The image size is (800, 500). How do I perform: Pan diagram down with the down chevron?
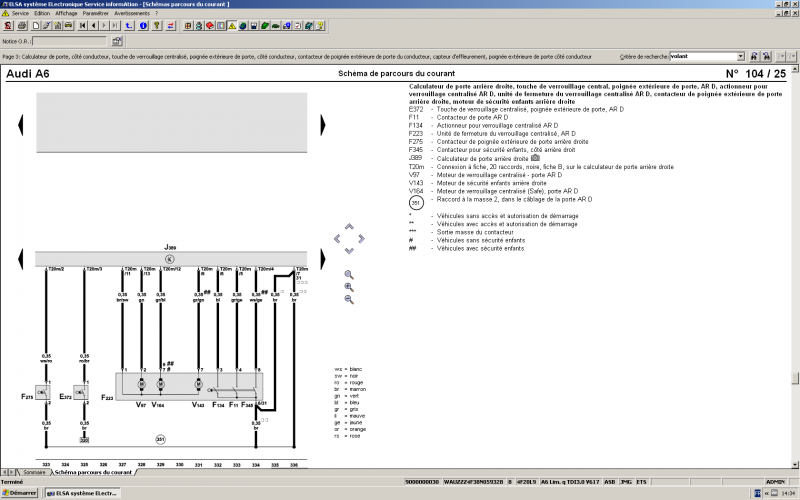(349, 251)
